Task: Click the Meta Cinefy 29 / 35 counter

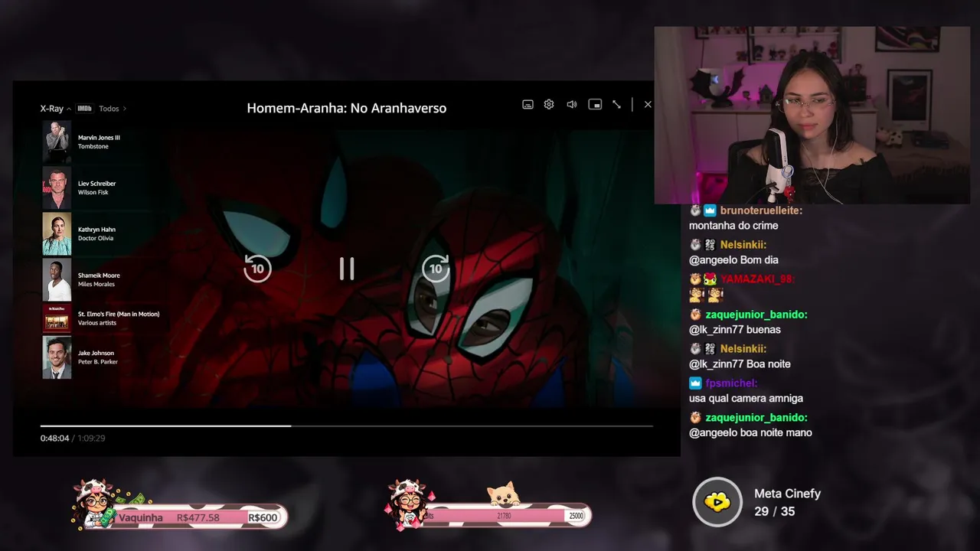Action: 774,511
